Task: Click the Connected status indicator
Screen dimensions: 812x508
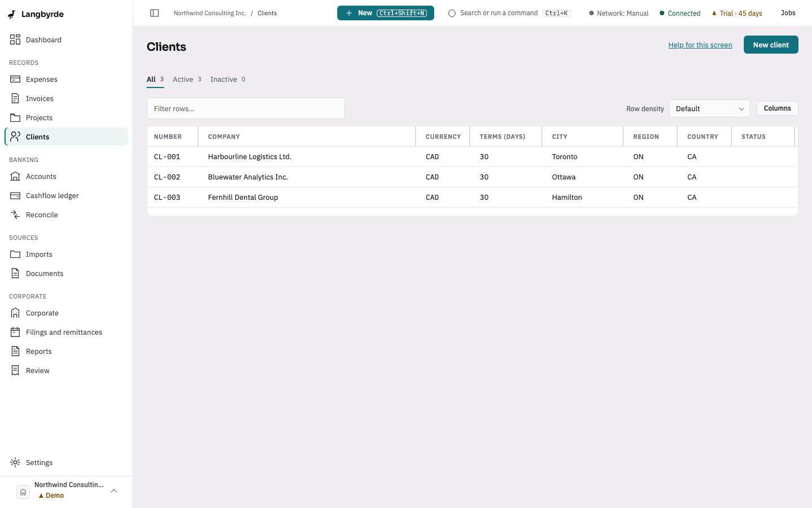Action: (x=680, y=14)
